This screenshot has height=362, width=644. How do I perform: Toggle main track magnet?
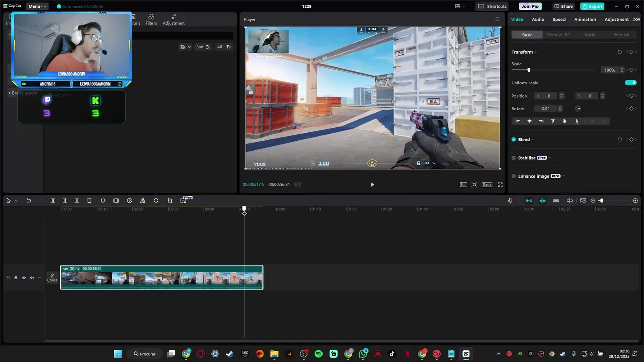529,201
